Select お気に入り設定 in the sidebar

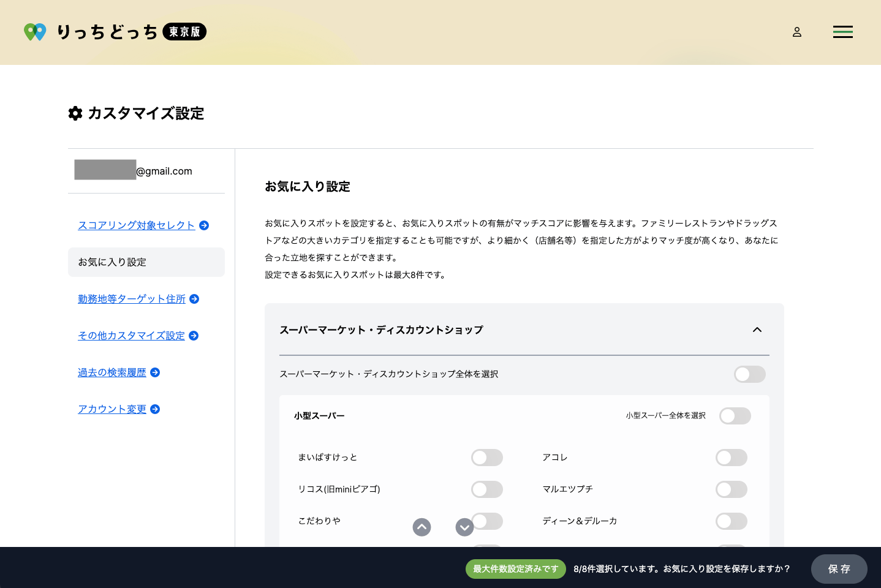[x=146, y=262]
